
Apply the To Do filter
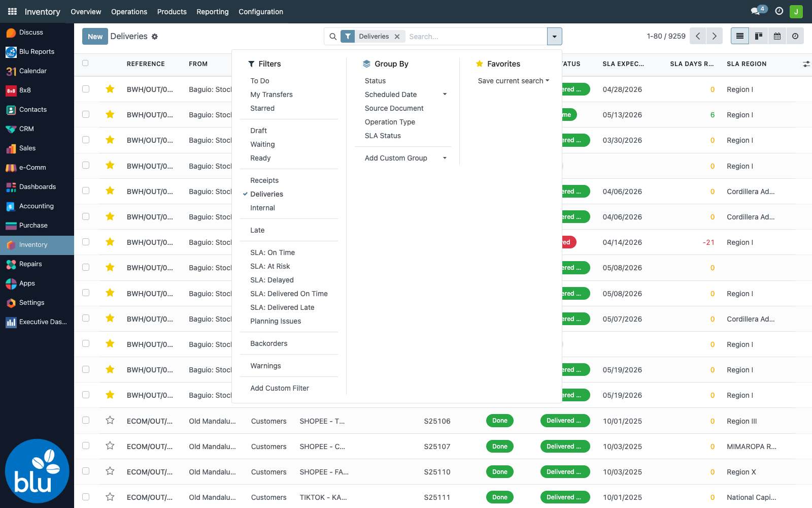click(260, 81)
